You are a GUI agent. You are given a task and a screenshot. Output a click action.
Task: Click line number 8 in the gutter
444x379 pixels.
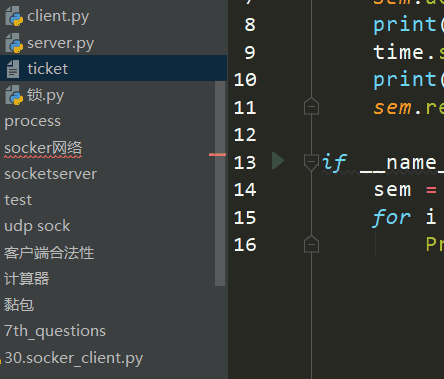tap(250, 25)
